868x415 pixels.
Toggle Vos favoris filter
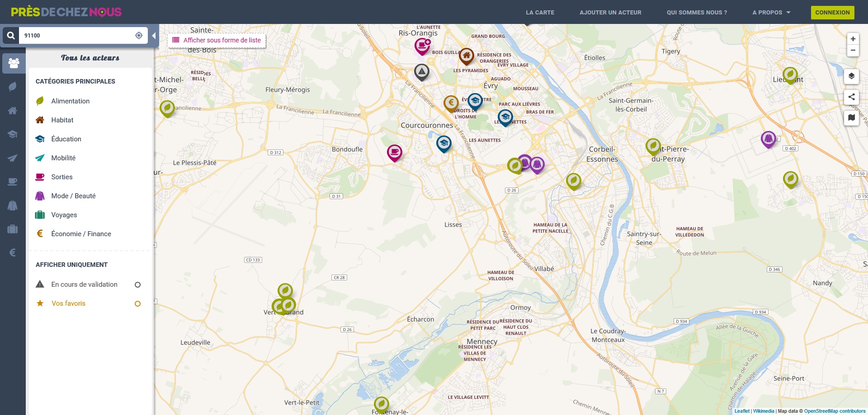tap(137, 303)
